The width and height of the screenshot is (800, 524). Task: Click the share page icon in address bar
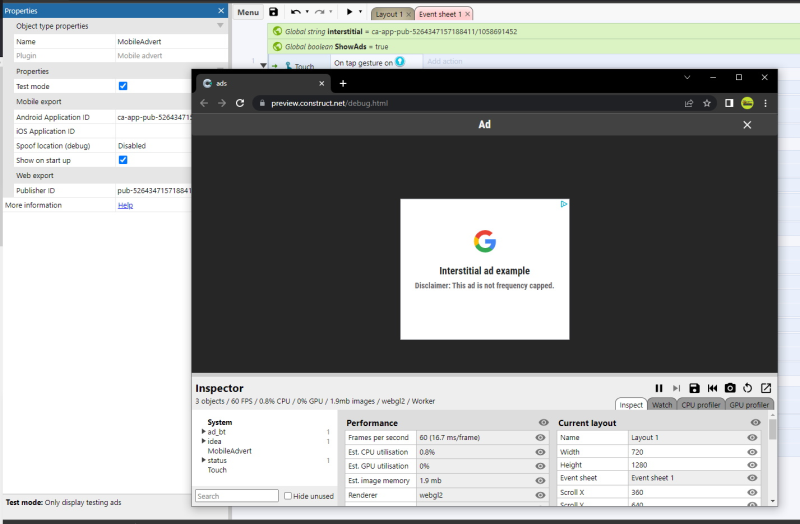689,103
